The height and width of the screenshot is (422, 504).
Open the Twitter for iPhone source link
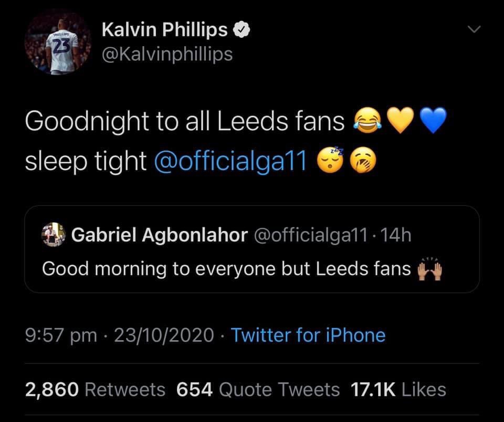308,335
